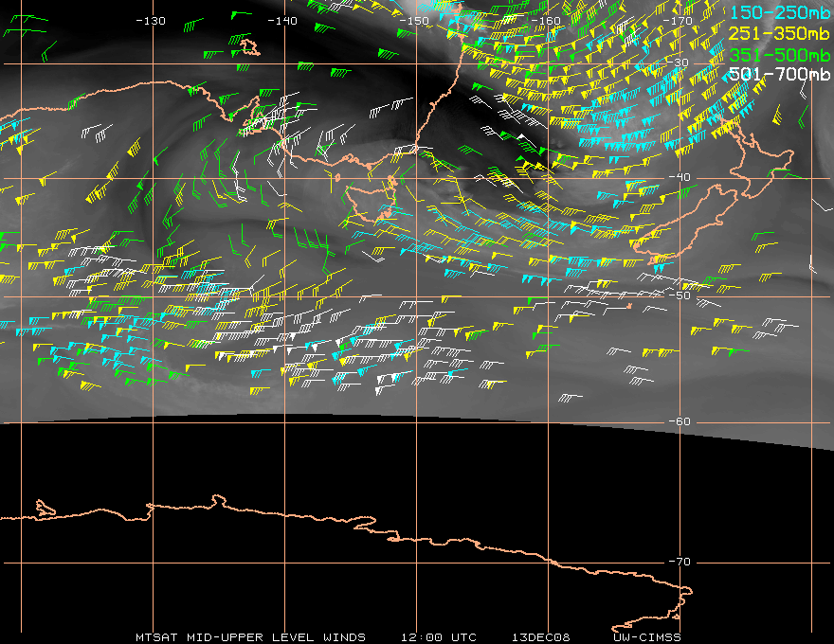Click the -160 longitude label
The width and height of the screenshot is (834, 644).
click(546, 21)
